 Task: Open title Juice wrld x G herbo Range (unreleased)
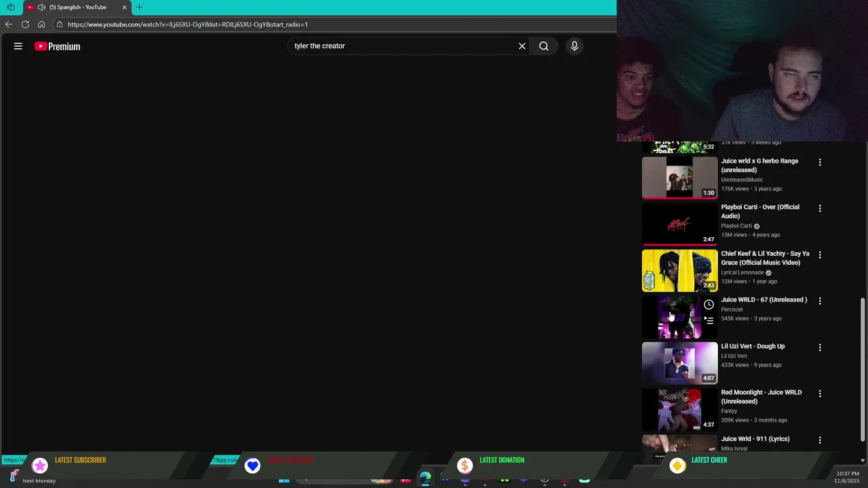click(x=759, y=165)
